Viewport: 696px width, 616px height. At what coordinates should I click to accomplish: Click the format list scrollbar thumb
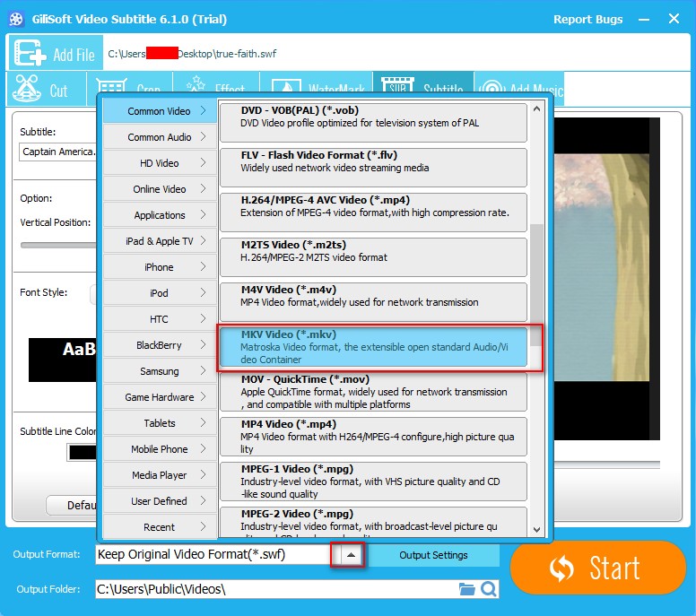click(536, 285)
